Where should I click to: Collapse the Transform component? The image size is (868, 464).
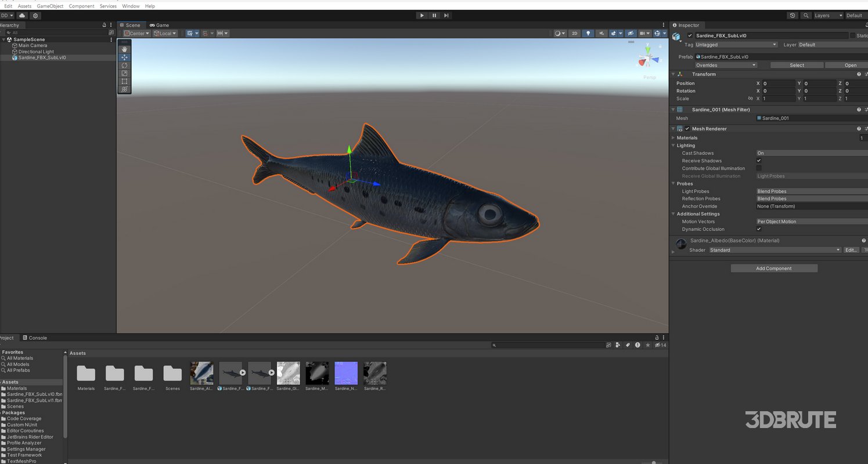(673, 74)
